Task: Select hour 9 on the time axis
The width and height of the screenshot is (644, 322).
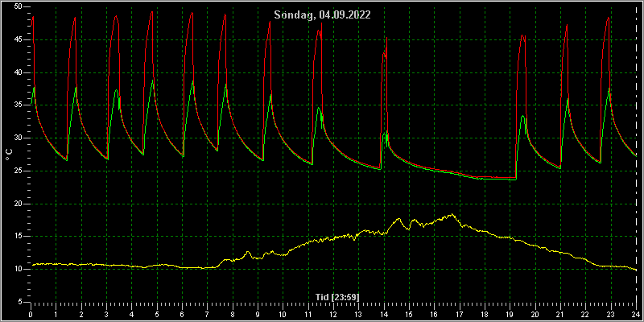Action: (x=258, y=315)
